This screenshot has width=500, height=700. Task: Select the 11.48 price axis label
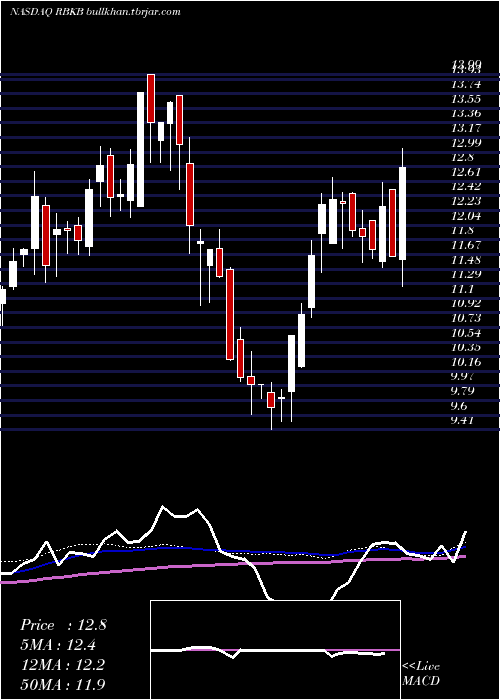pyautogui.click(x=466, y=260)
